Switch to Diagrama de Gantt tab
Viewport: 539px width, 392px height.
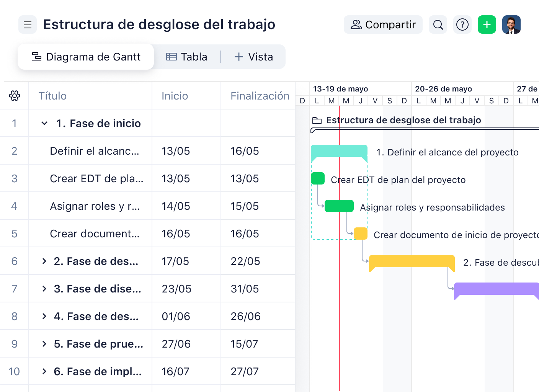pos(86,57)
